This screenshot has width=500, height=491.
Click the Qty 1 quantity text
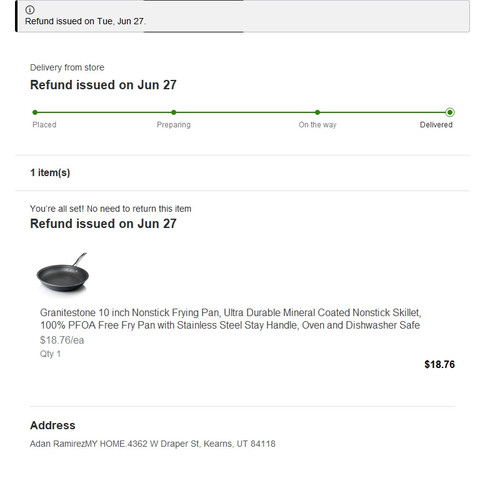point(50,354)
